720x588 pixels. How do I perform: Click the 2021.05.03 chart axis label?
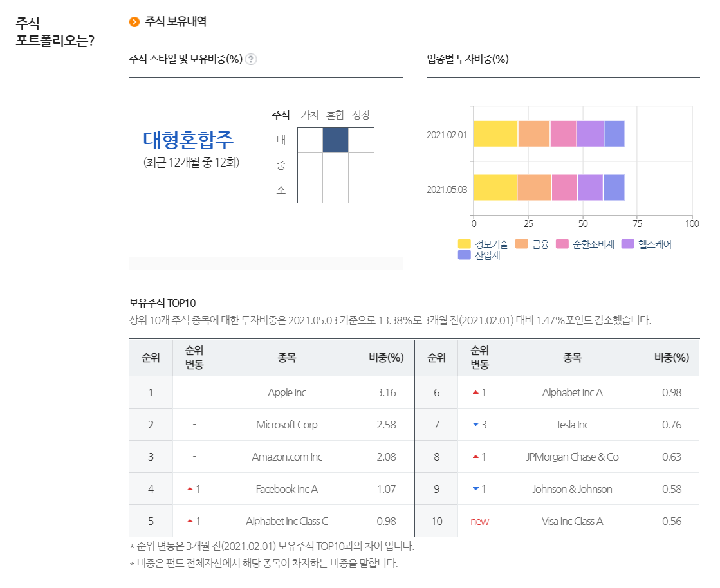447,190
